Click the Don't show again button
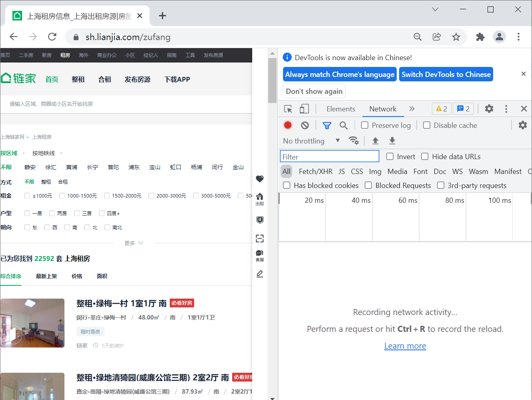The image size is (532, 400). (x=314, y=91)
